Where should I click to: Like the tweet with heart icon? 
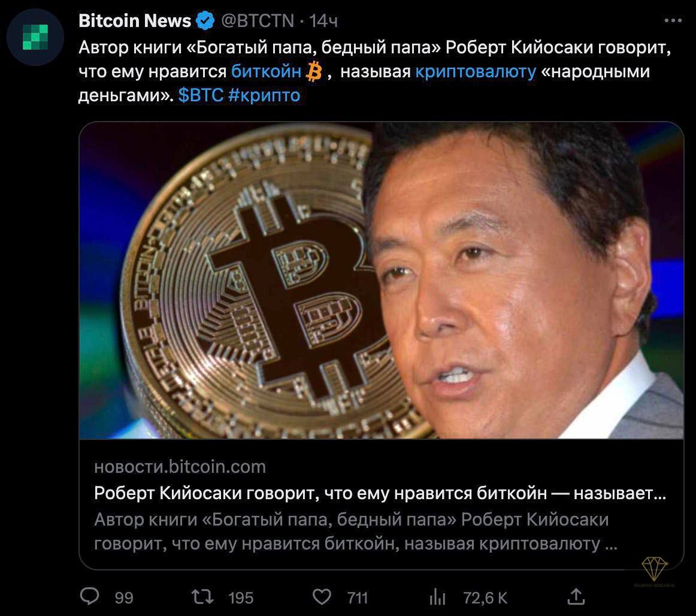tap(322, 597)
